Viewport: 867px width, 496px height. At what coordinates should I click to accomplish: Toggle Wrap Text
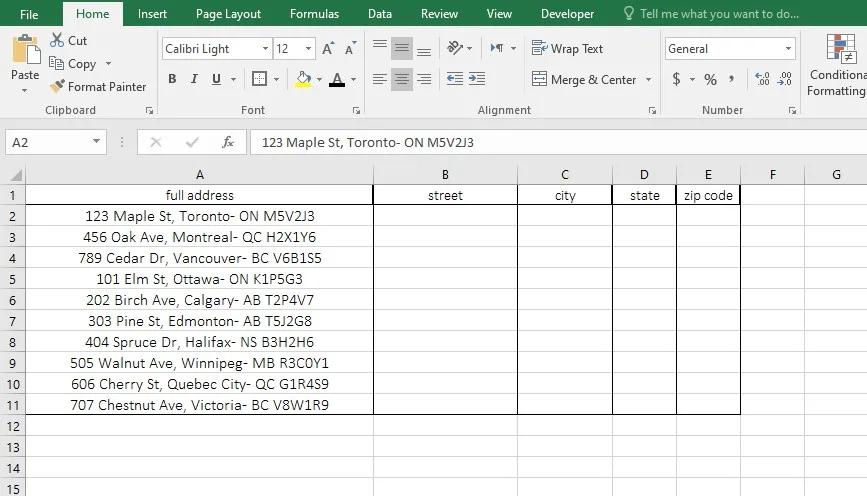567,49
